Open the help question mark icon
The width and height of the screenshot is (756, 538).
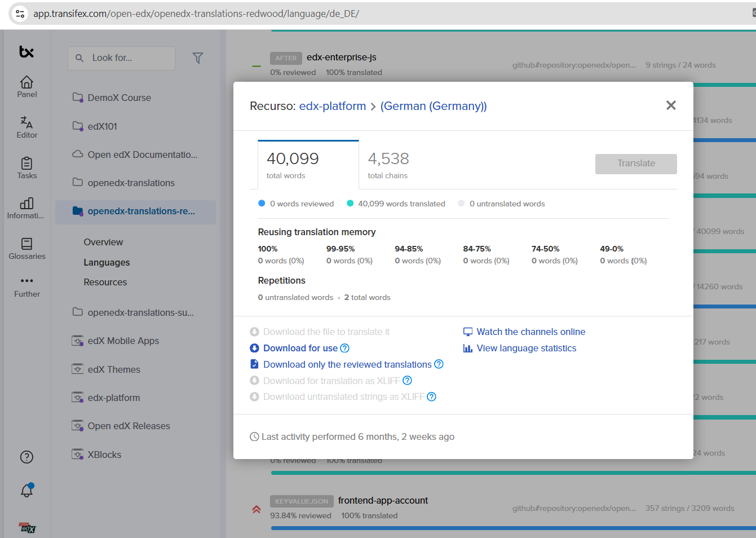point(26,457)
